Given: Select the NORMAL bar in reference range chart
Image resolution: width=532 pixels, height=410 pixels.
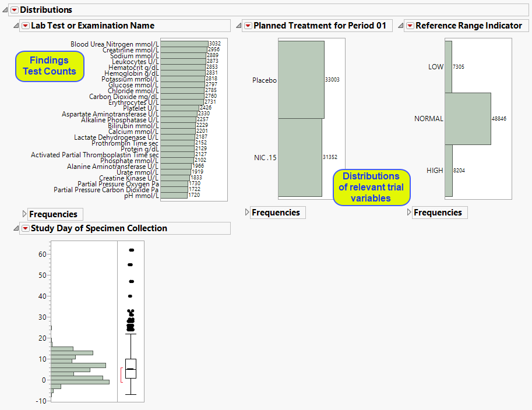Looking at the screenshot, I should click(x=468, y=119).
